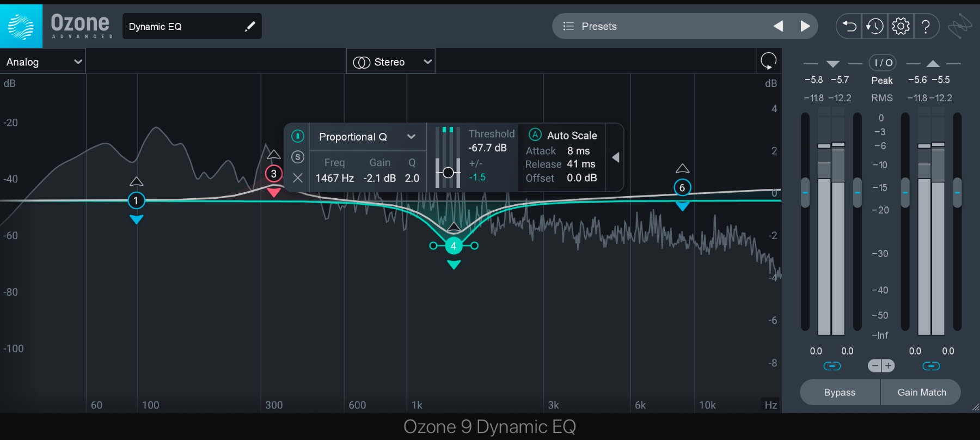Click the reset loop icon above graph
Image resolution: width=980 pixels, height=440 pixels.
[768, 61]
